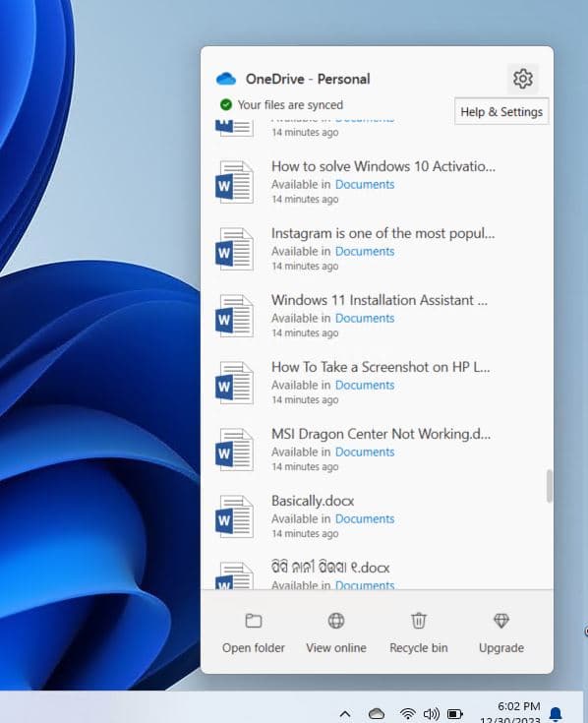Image resolution: width=588 pixels, height=723 pixels.
Task: Open Documents link under MSI Dragon Center file
Action: [365, 452]
